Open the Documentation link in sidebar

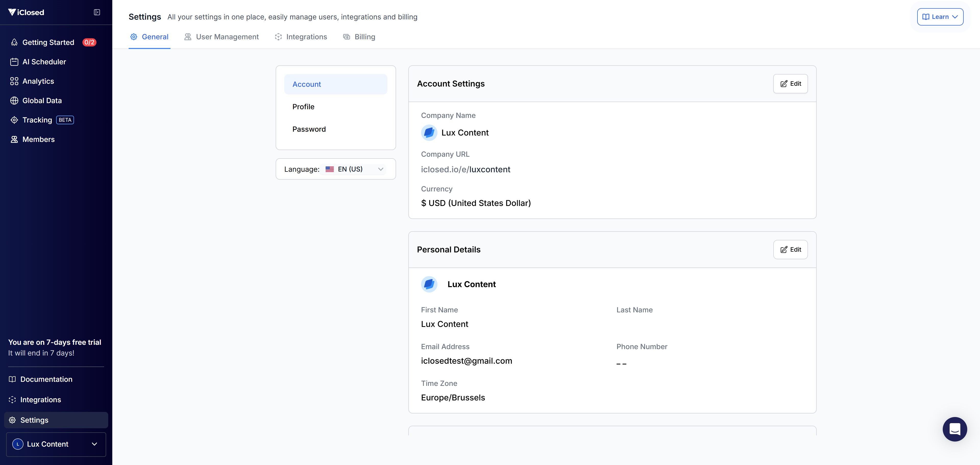point(46,379)
